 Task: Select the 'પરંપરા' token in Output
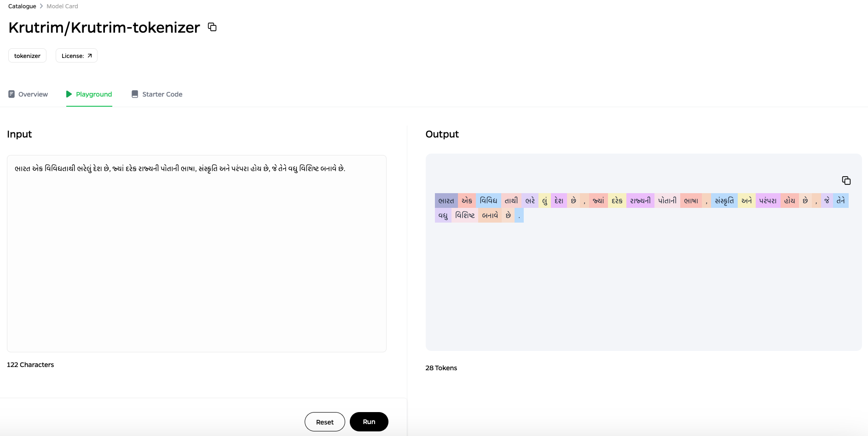(x=768, y=201)
